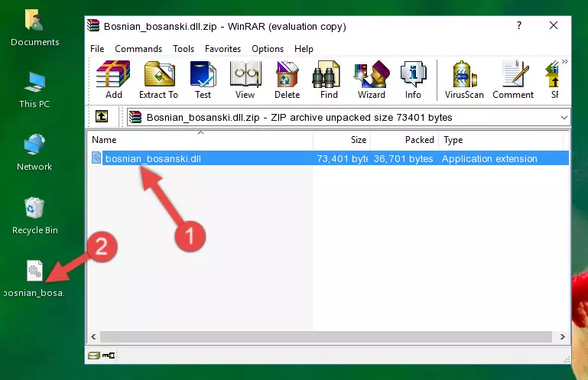
Task: Click the Add toolbar icon
Action: 113,80
